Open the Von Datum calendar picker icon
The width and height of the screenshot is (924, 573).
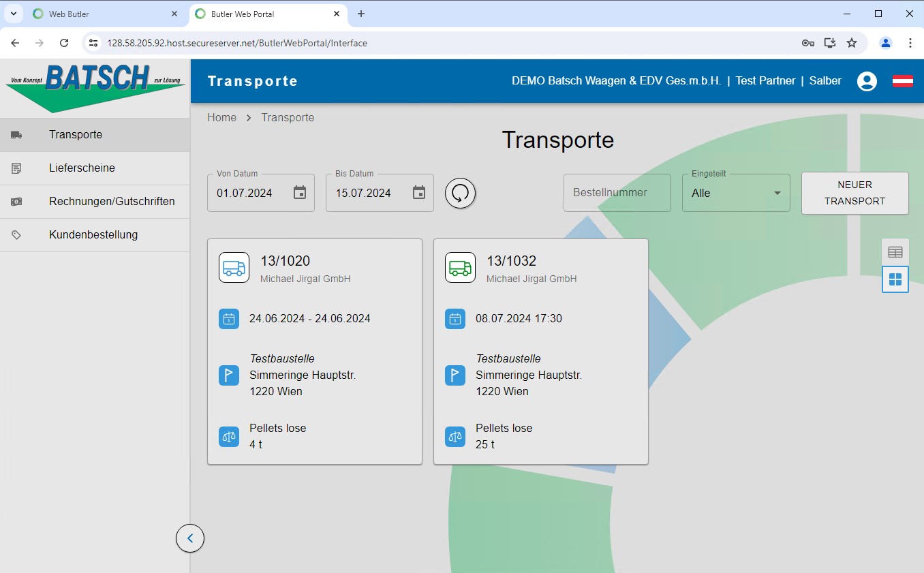point(300,193)
